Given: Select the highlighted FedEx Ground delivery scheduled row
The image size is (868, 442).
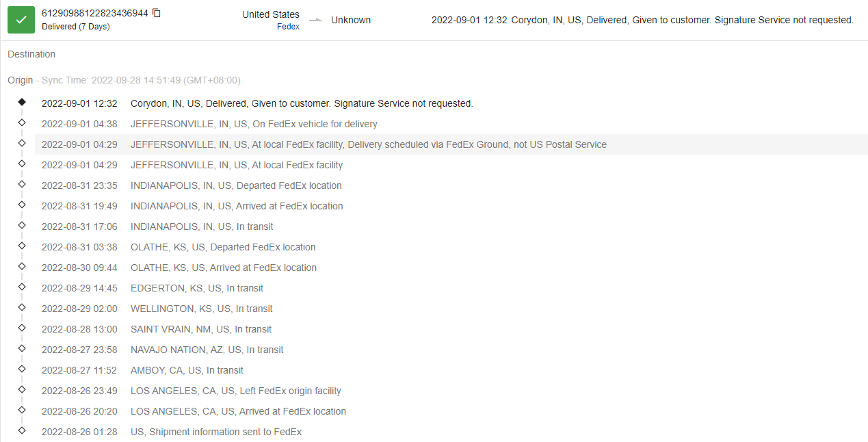Looking at the screenshot, I should coord(368,144).
